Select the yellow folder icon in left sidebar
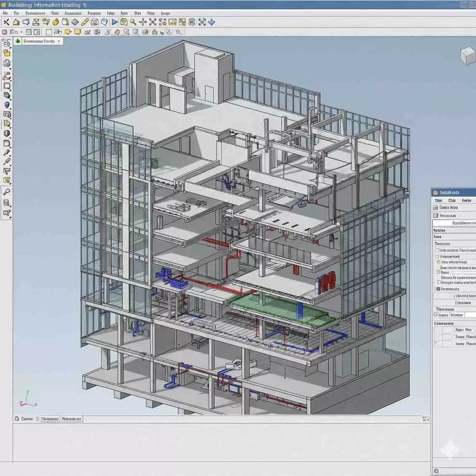 pos(7,53)
